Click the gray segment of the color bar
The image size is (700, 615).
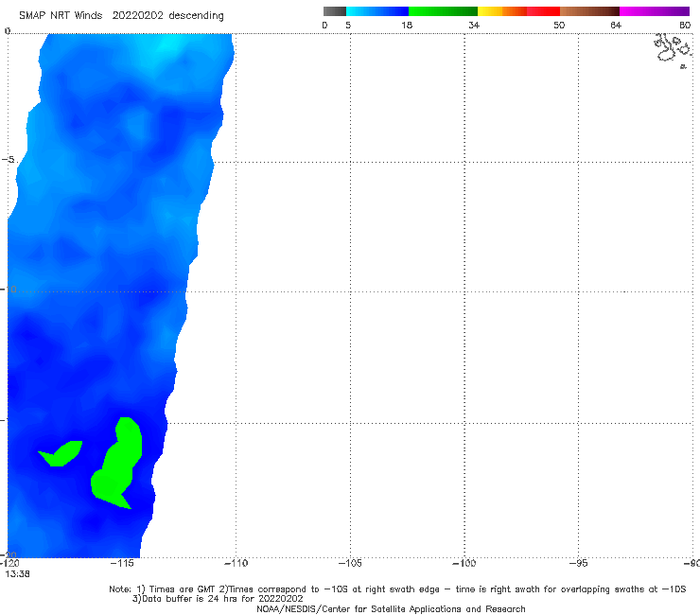click(335, 11)
